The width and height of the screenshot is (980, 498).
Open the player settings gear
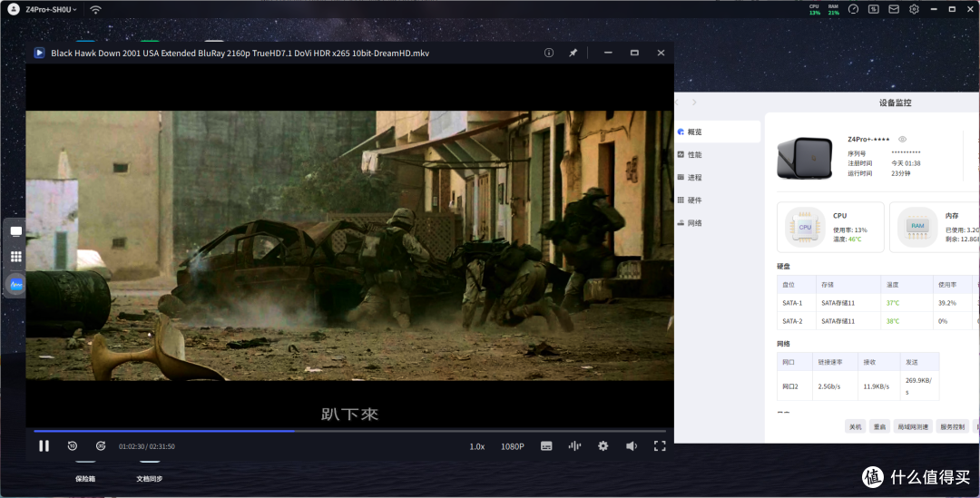click(603, 446)
